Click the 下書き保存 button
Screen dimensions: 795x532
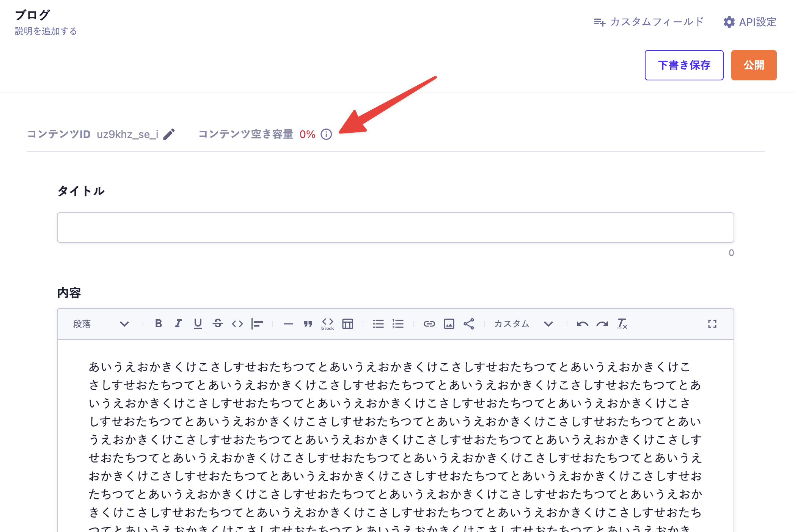[684, 65]
